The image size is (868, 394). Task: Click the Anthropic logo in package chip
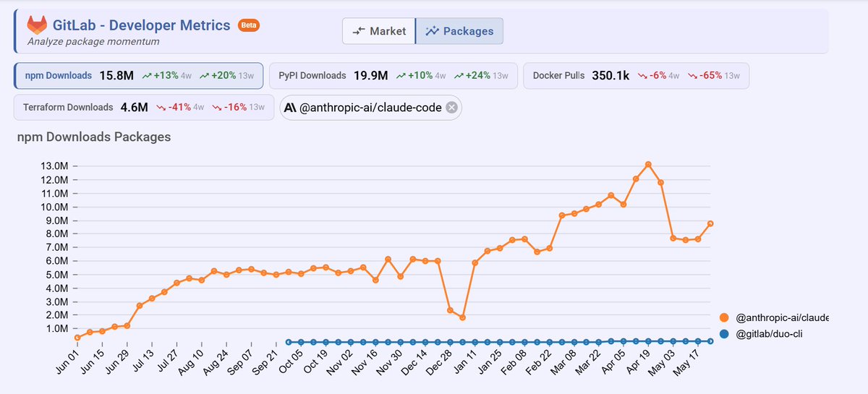coord(290,108)
